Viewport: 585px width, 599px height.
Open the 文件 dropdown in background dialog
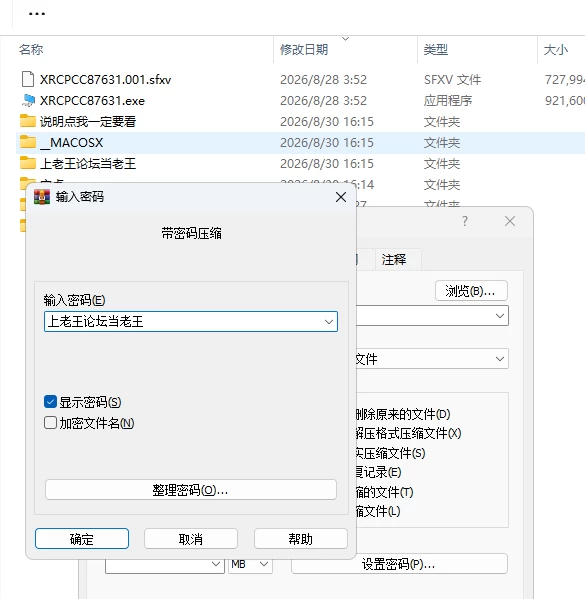[x=499, y=359]
